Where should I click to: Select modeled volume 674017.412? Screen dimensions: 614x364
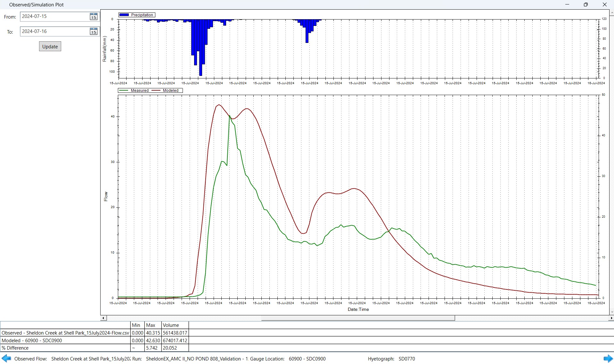tap(175, 340)
